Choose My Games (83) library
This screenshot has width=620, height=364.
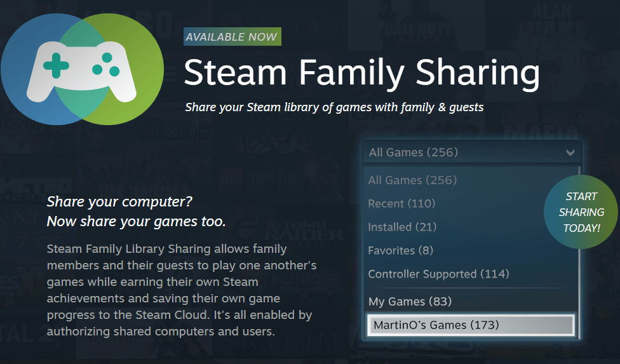(x=410, y=302)
